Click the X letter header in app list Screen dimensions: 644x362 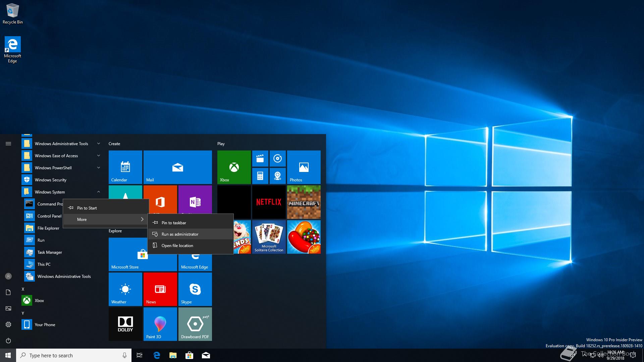coord(23,289)
